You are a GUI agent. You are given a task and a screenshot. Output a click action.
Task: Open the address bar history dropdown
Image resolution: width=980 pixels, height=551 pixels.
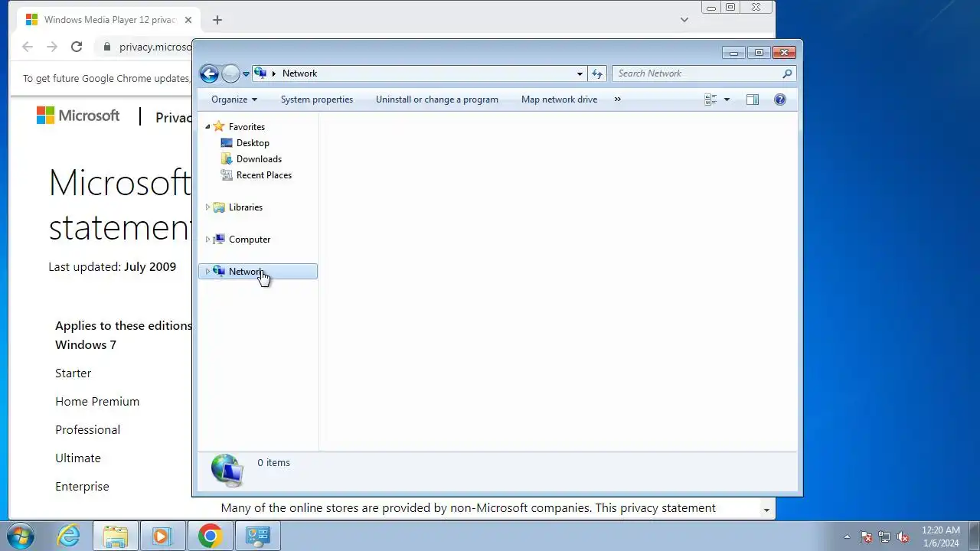[x=580, y=73]
